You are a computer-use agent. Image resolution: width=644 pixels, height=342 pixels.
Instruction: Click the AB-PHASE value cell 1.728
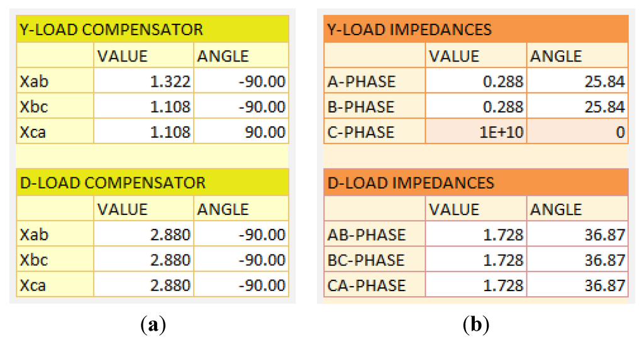(475, 234)
